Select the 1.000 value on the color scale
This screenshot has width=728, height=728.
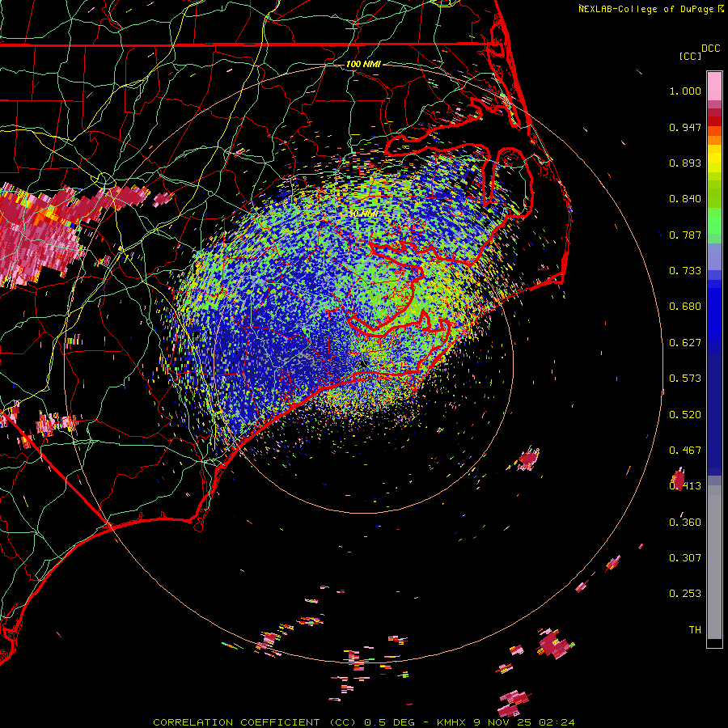685,91
